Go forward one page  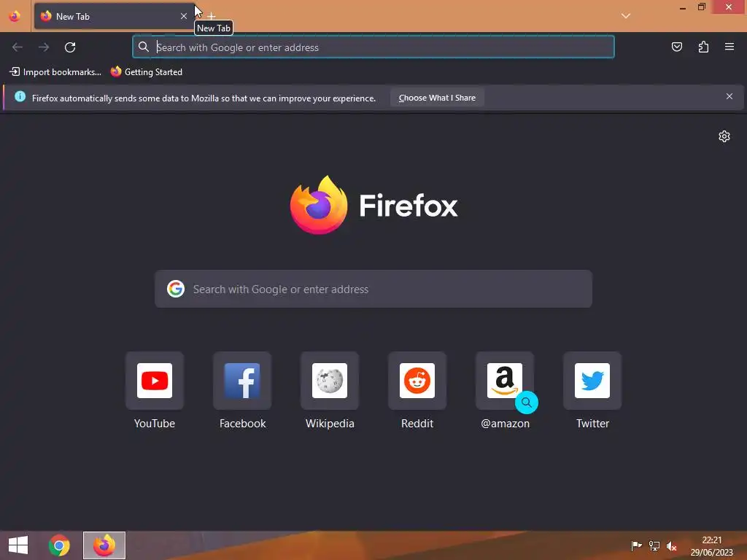(44, 47)
